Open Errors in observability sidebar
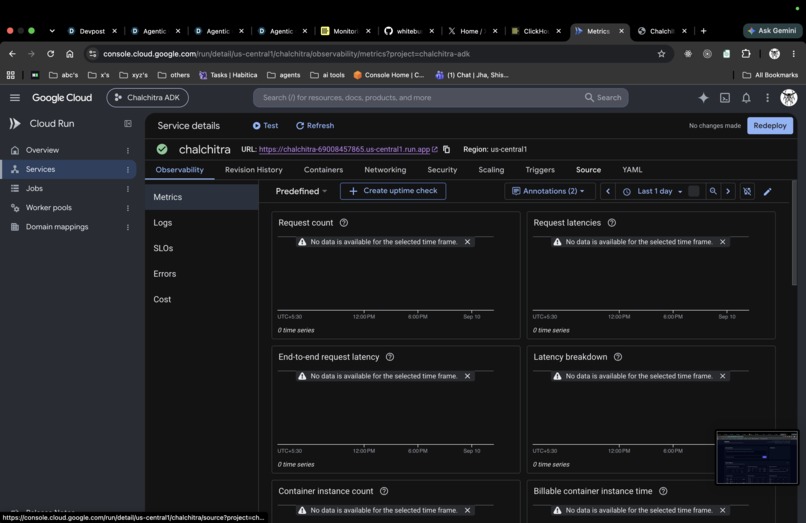The image size is (806, 523). point(202,274)
